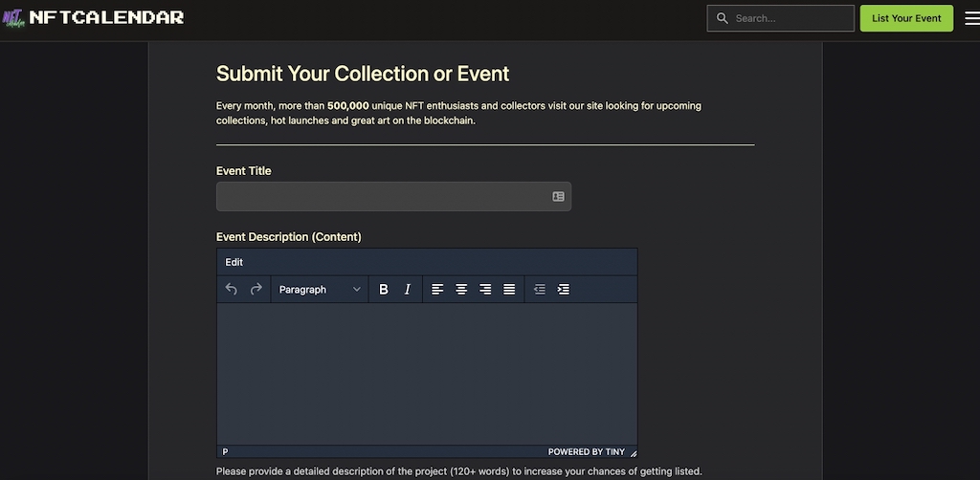This screenshot has height=480, width=980.
Task: Center align the text
Action: [461, 289]
